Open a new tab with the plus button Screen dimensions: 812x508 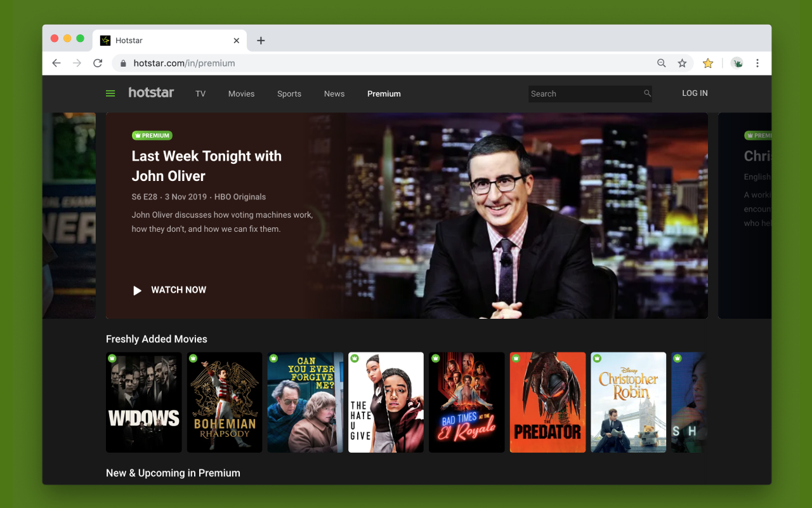[261, 41]
